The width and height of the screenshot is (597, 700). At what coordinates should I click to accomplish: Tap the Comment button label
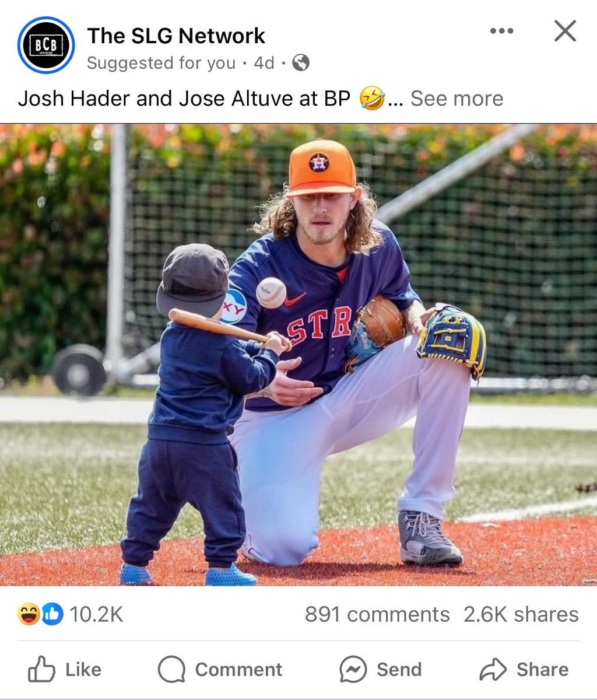(x=238, y=670)
